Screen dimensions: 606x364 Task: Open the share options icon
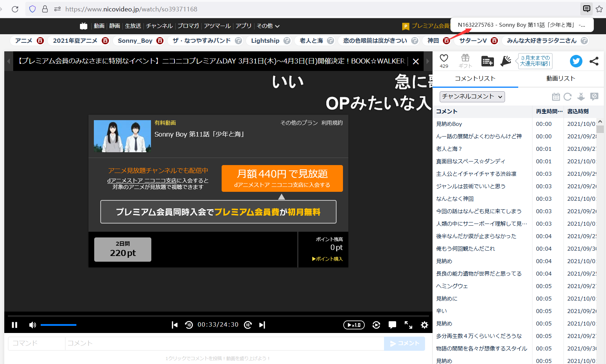(594, 61)
